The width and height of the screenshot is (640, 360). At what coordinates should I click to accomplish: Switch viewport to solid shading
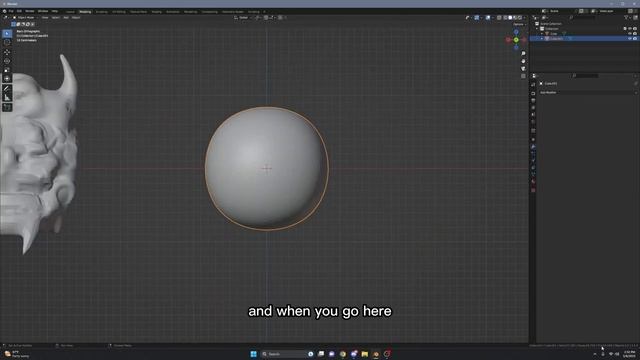[x=510, y=18]
